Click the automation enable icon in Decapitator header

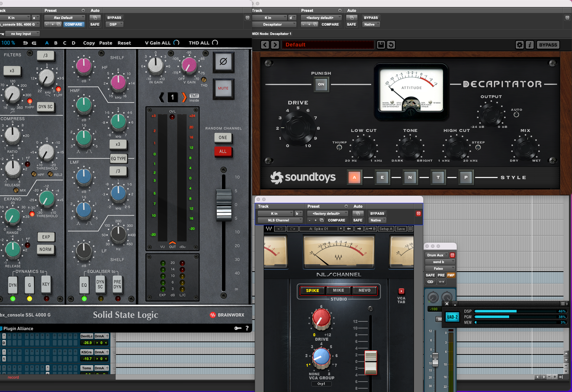pos(351,17)
